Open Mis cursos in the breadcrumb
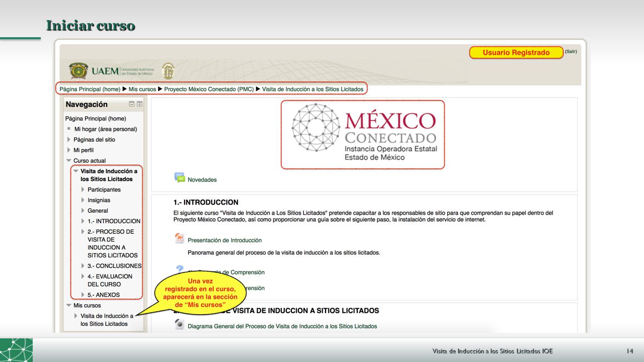Viewport: 644px width, 362px height. (x=142, y=89)
